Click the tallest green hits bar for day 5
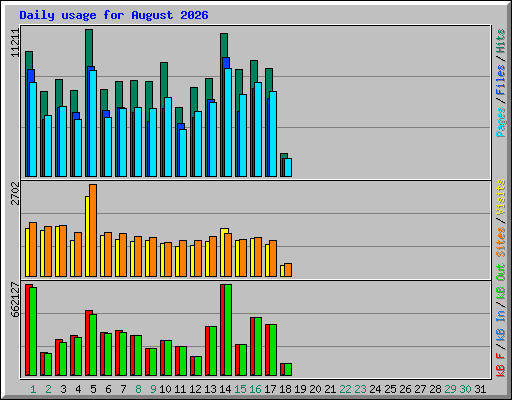512x400 pixels. coord(89,48)
